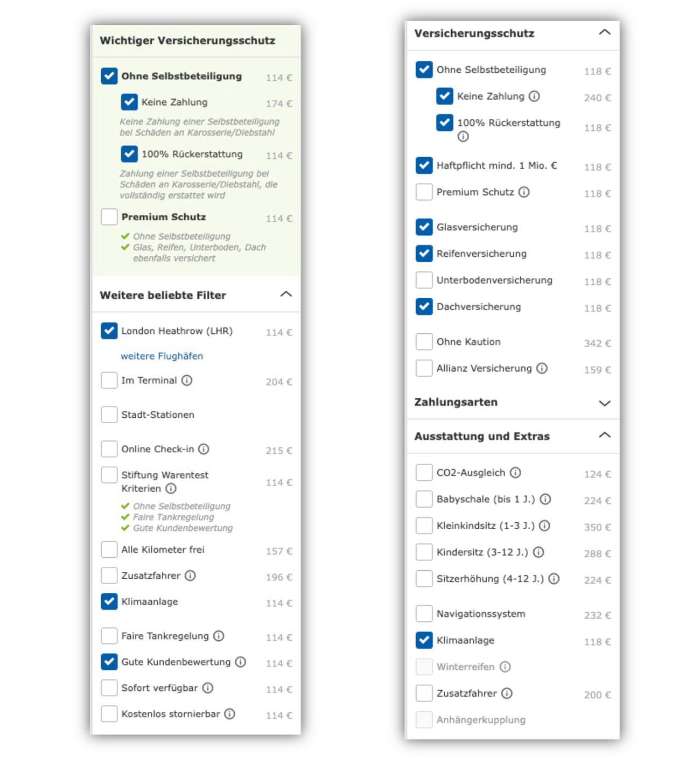Uncheck Klimaanlage in Ausstattung und Extras
This screenshot has width=700, height=764.
pos(424,640)
